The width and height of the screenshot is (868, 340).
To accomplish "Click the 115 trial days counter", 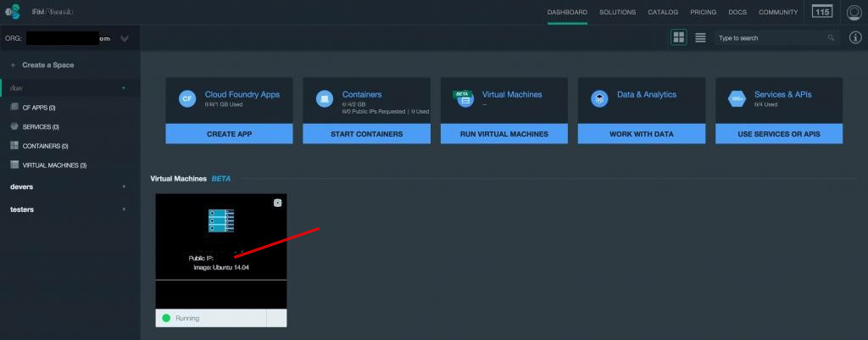I will pyautogui.click(x=822, y=12).
